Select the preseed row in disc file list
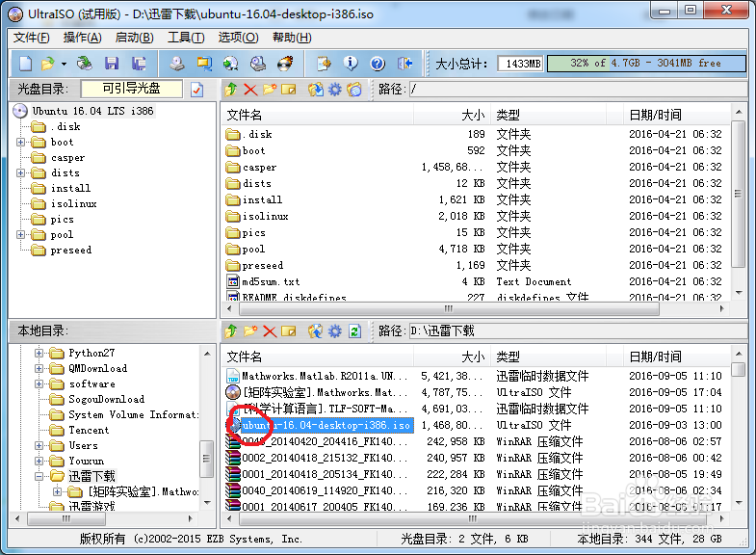The height and width of the screenshot is (555, 756). (x=475, y=265)
